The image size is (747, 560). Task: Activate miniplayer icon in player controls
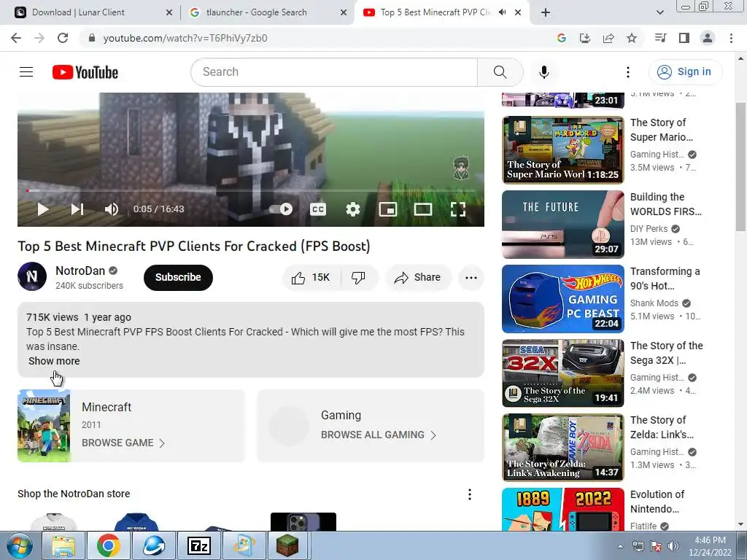tap(388, 209)
